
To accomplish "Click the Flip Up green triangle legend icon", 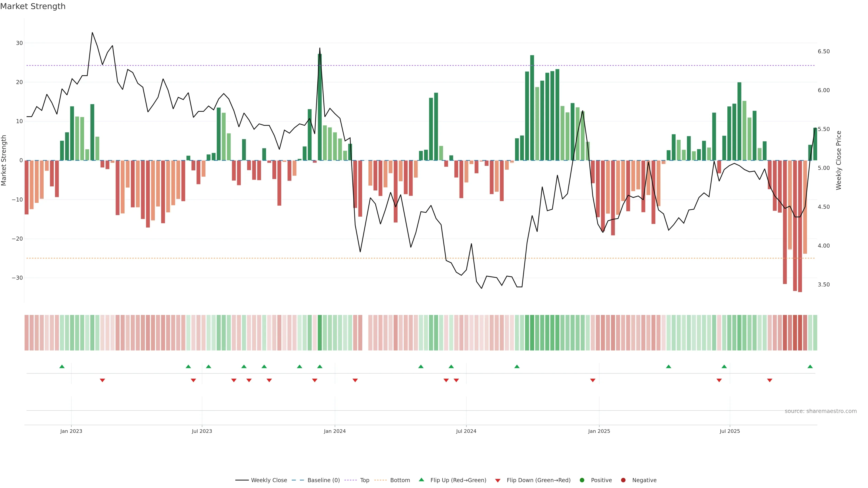I will 421,480.
